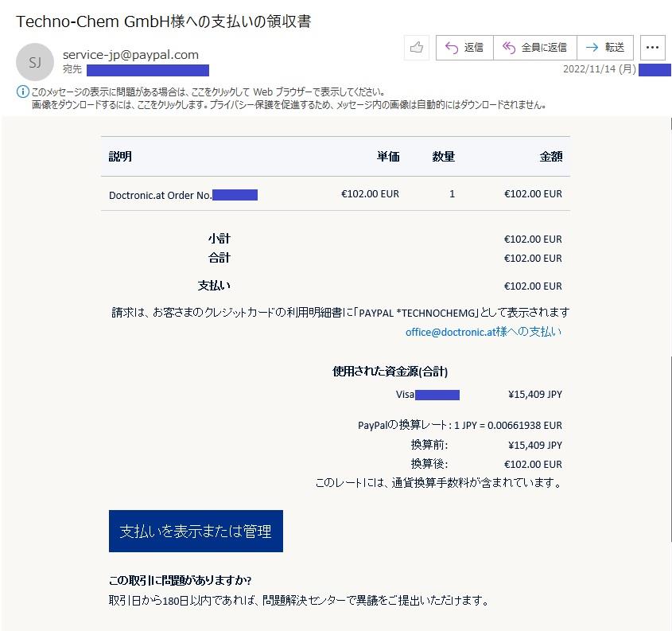Click the thumbs-up like icon

(416, 47)
